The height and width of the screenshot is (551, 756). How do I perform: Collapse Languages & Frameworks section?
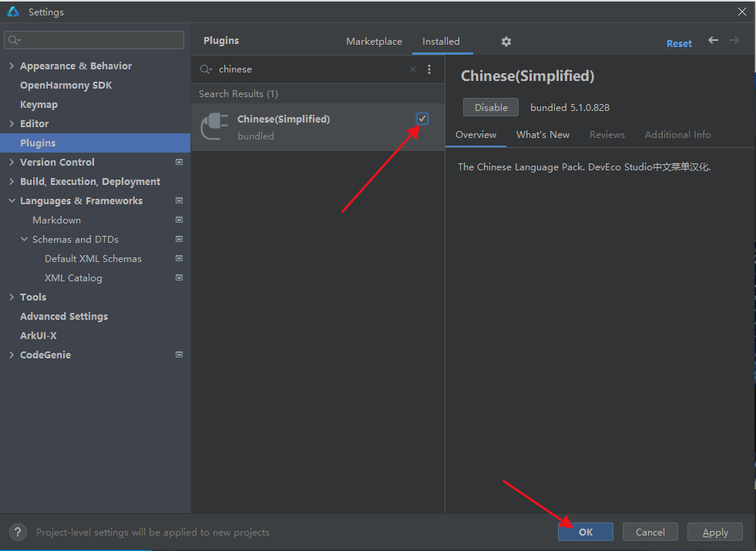[12, 201]
